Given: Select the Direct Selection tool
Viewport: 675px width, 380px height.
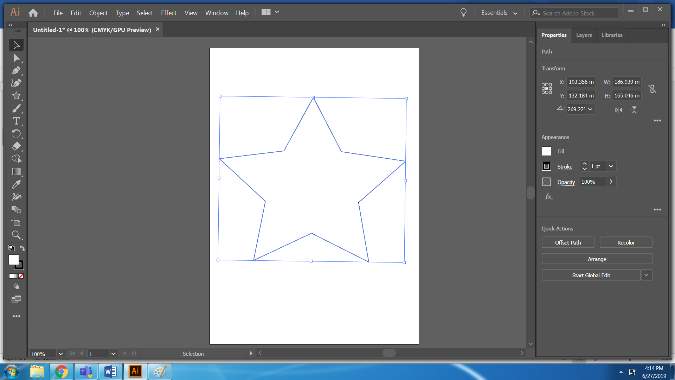Looking at the screenshot, I should coord(16,58).
